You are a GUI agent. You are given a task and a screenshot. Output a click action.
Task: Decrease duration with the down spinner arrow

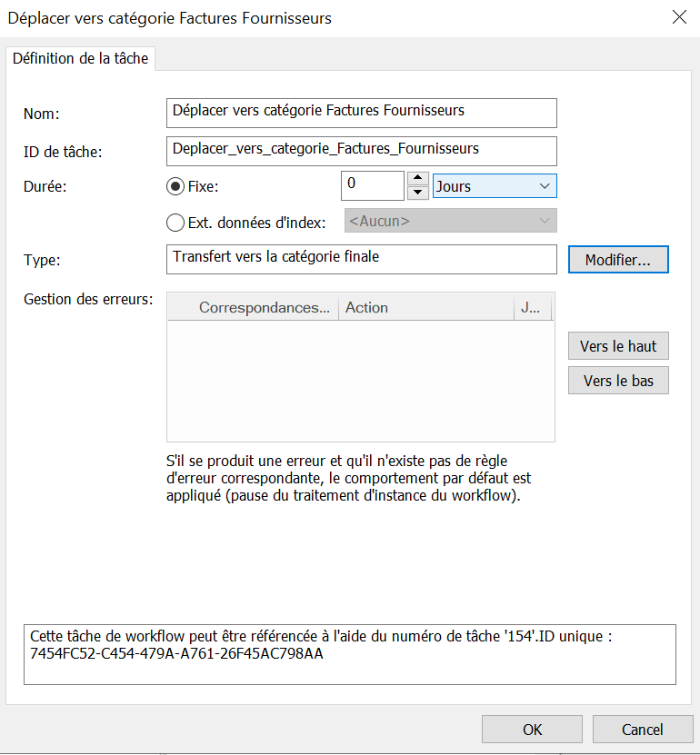tap(418, 193)
